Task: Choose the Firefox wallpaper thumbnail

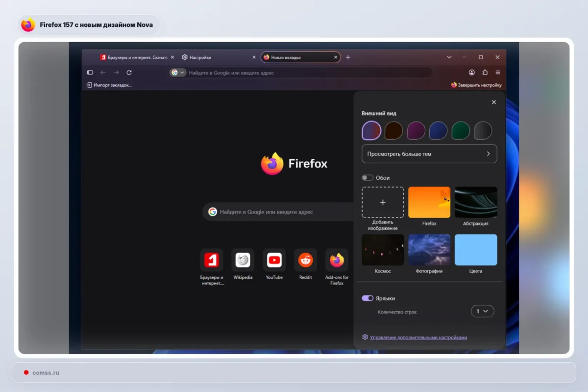Action: tap(429, 202)
